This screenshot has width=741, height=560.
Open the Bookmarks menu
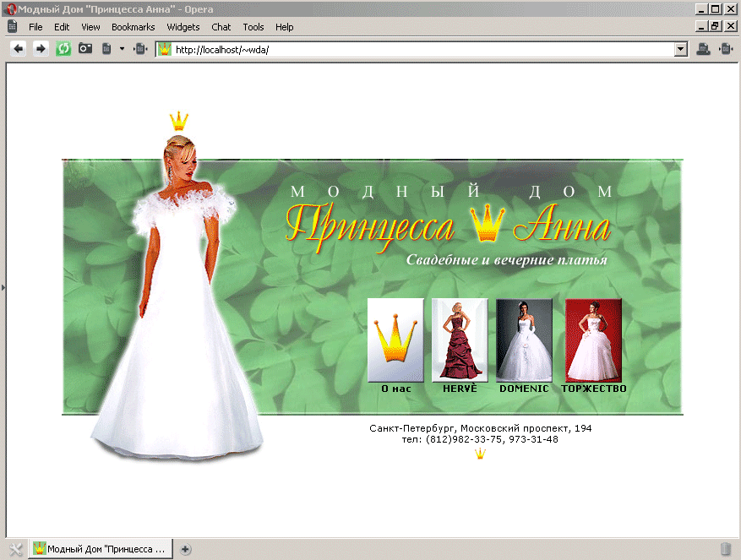(x=133, y=27)
